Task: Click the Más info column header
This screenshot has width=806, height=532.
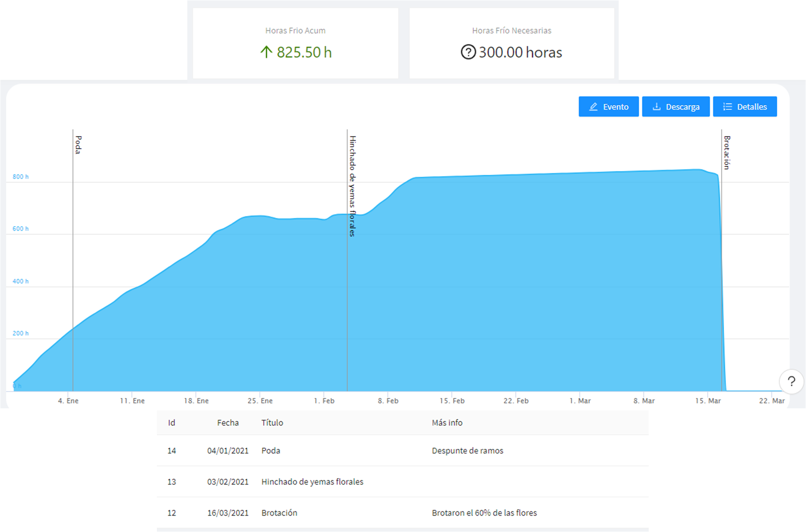Action: click(x=447, y=423)
